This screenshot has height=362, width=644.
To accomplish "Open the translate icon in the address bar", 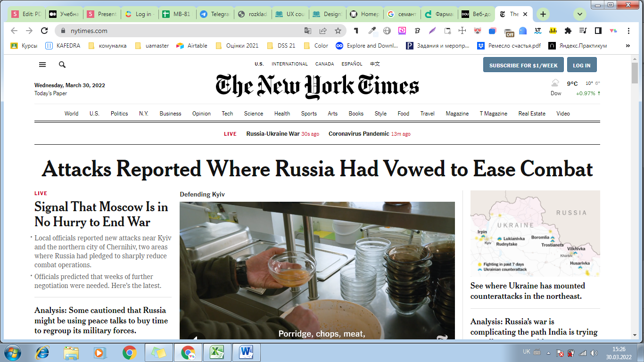I will pos(308,31).
